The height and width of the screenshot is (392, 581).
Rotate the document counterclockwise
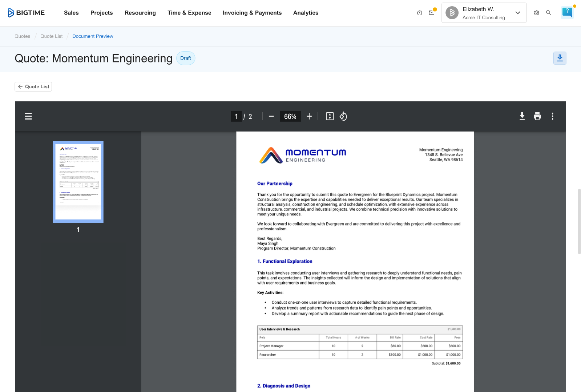(343, 116)
